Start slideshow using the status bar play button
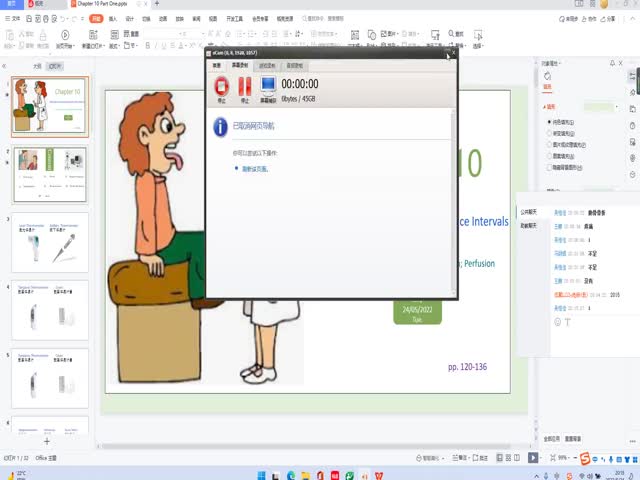 (x=533, y=457)
